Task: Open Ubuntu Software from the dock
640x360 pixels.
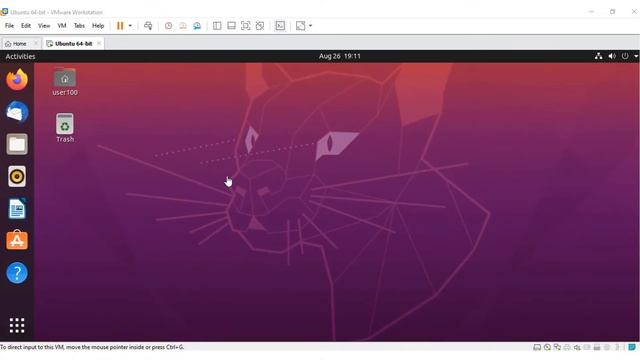Action: pyautogui.click(x=17, y=240)
